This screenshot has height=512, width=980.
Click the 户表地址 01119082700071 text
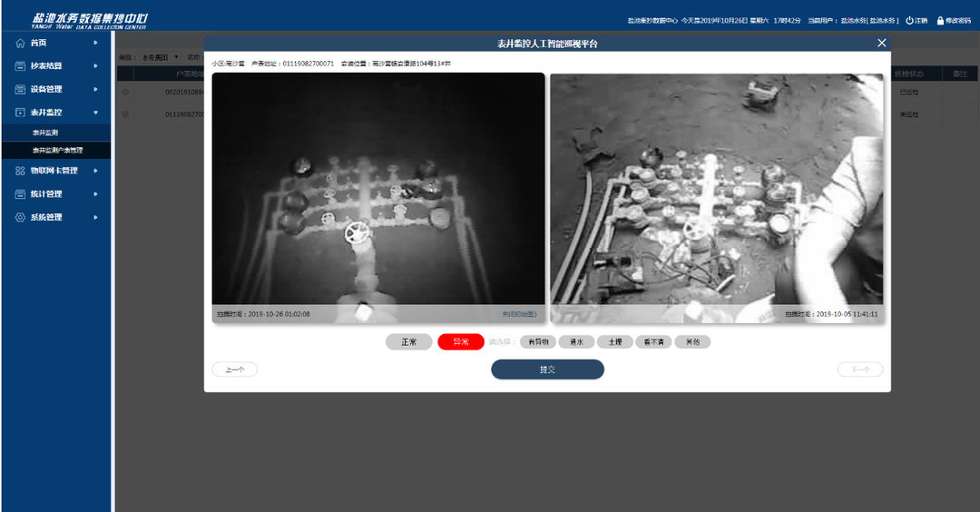[292, 64]
